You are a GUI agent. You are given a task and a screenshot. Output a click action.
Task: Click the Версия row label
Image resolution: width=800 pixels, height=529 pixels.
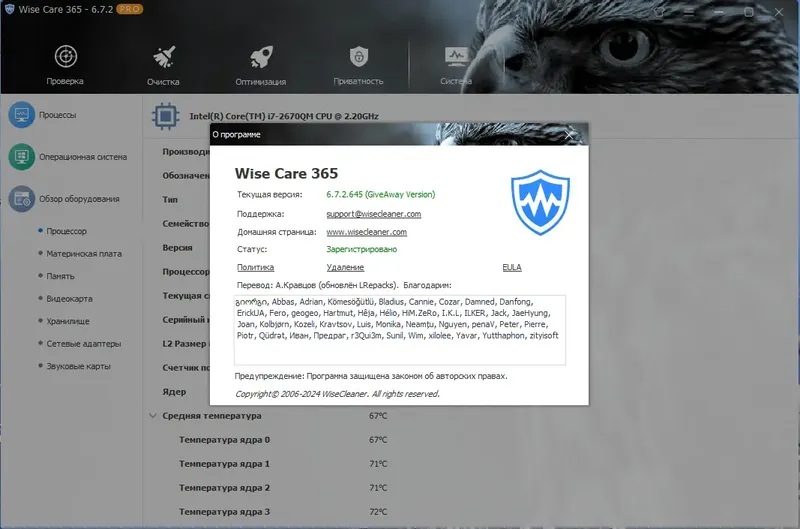[x=177, y=247]
